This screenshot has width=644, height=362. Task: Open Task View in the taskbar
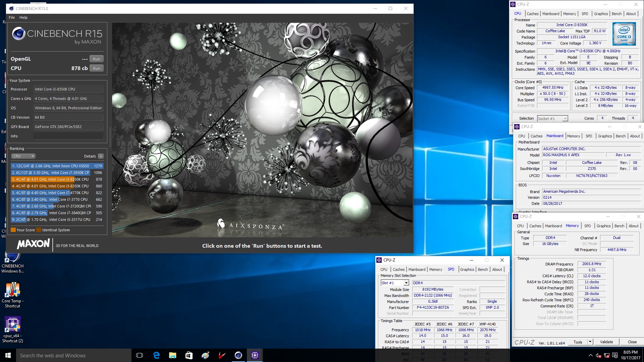[140, 355]
